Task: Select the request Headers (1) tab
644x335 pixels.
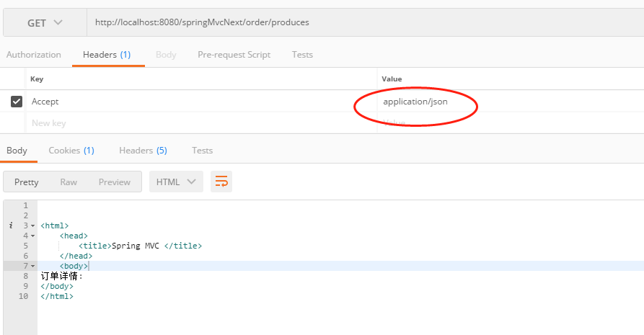Action: coord(107,55)
